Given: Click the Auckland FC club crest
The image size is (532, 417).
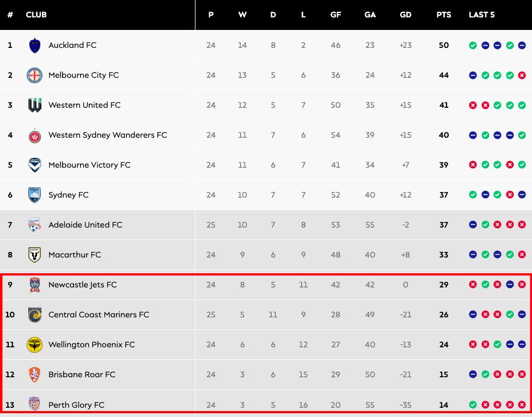Looking at the screenshot, I should [x=35, y=45].
